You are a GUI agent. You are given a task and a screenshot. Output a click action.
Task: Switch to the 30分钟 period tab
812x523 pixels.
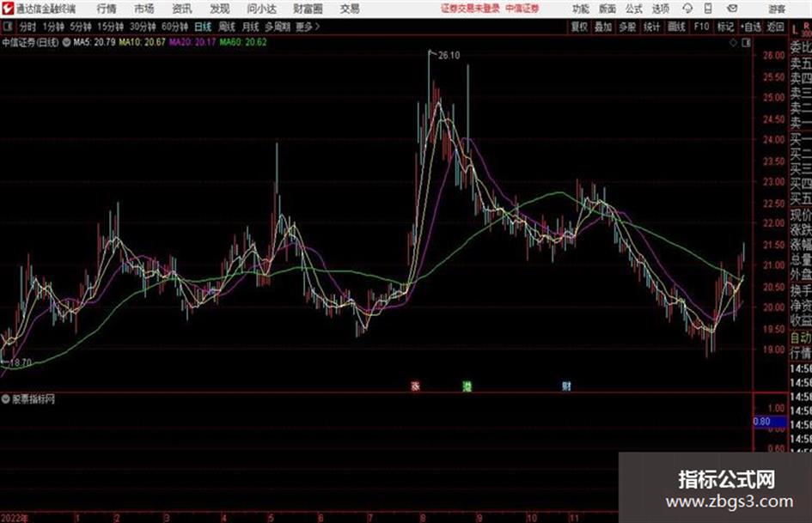(143, 27)
